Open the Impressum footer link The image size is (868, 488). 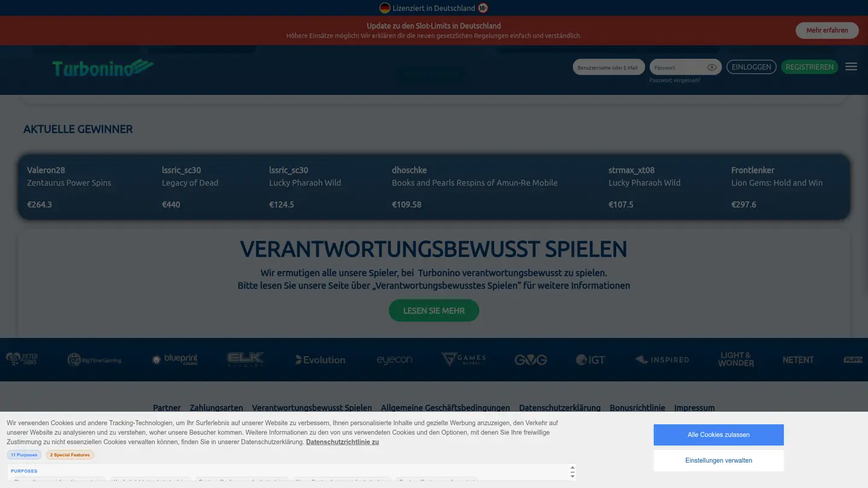point(694,408)
